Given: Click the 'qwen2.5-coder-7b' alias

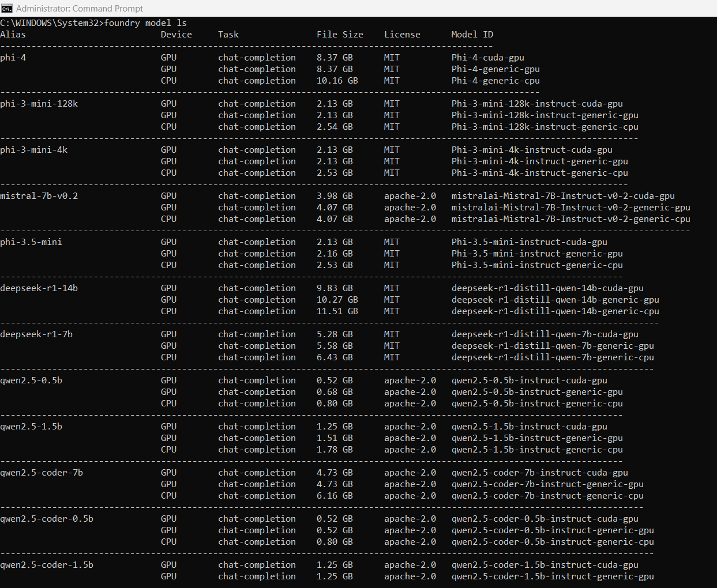Looking at the screenshot, I should point(42,473).
